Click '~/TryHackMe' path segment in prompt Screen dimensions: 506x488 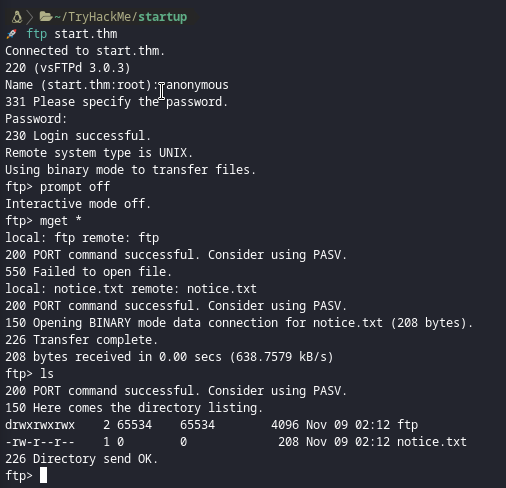pyautogui.click(x=96, y=17)
